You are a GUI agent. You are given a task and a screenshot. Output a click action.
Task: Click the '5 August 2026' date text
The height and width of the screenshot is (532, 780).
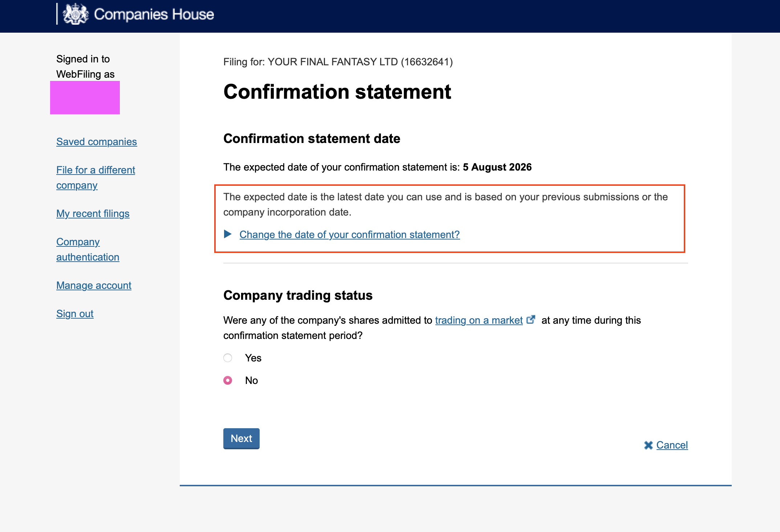pos(497,167)
